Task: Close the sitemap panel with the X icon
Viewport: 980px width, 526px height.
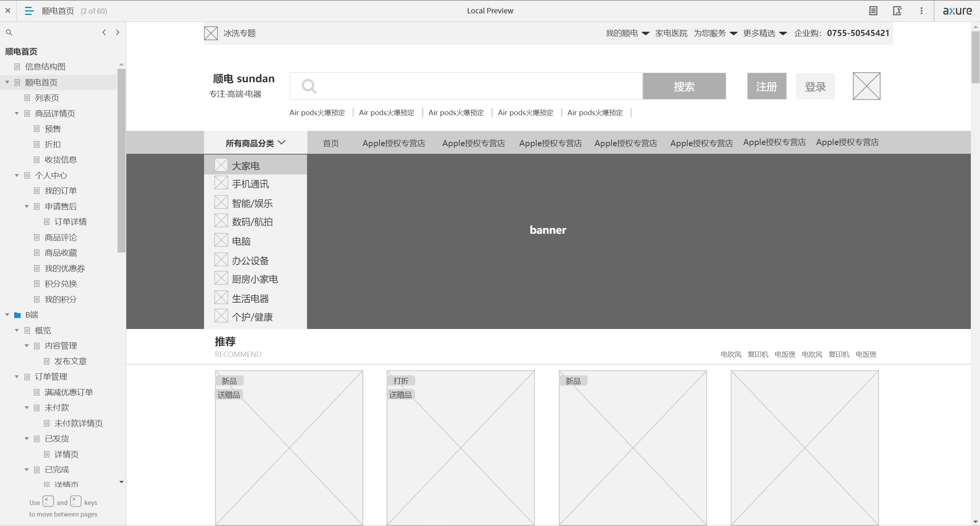Action: tap(8, 11)
